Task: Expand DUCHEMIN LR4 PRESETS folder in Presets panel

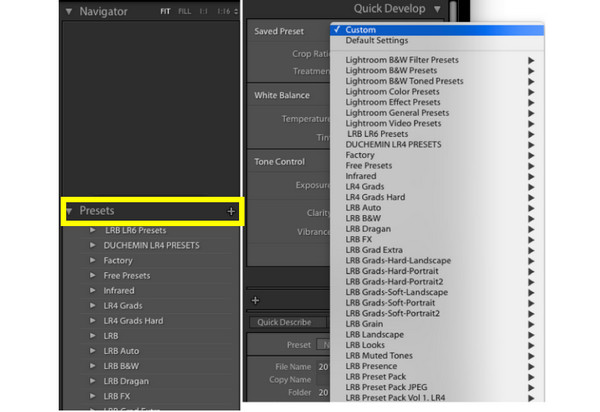Action: click(93, 245)
